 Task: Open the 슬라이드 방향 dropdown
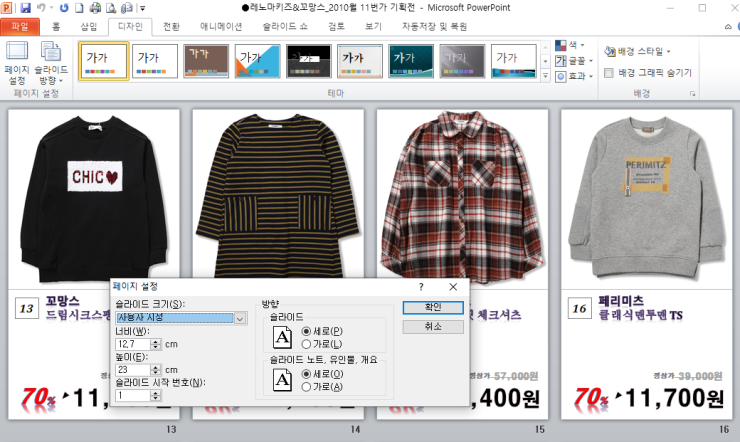click(50, 63)
